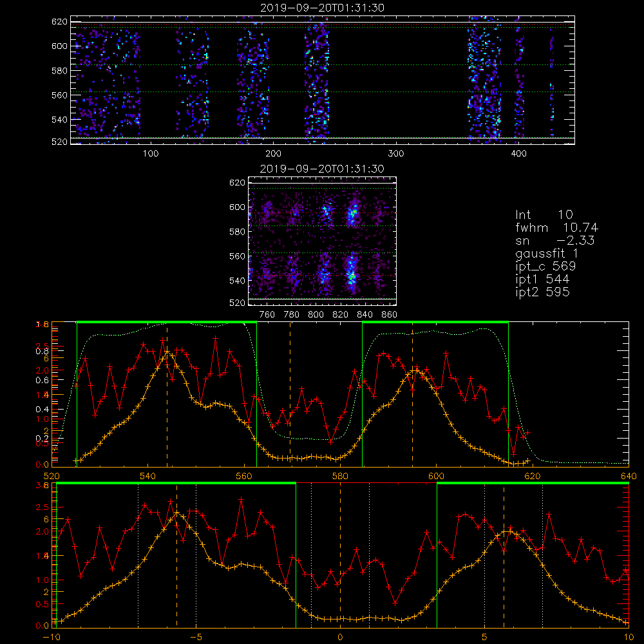Image resolution: width=644 pixels, height=644 pixels.
Task: Click the left thick green bar atop upper profile plot
Action: (x=167, y=323)
